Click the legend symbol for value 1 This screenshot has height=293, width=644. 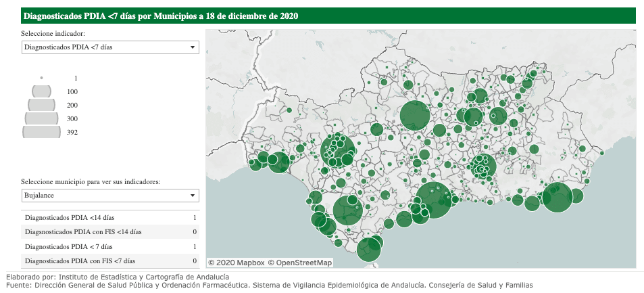(41, 78)
